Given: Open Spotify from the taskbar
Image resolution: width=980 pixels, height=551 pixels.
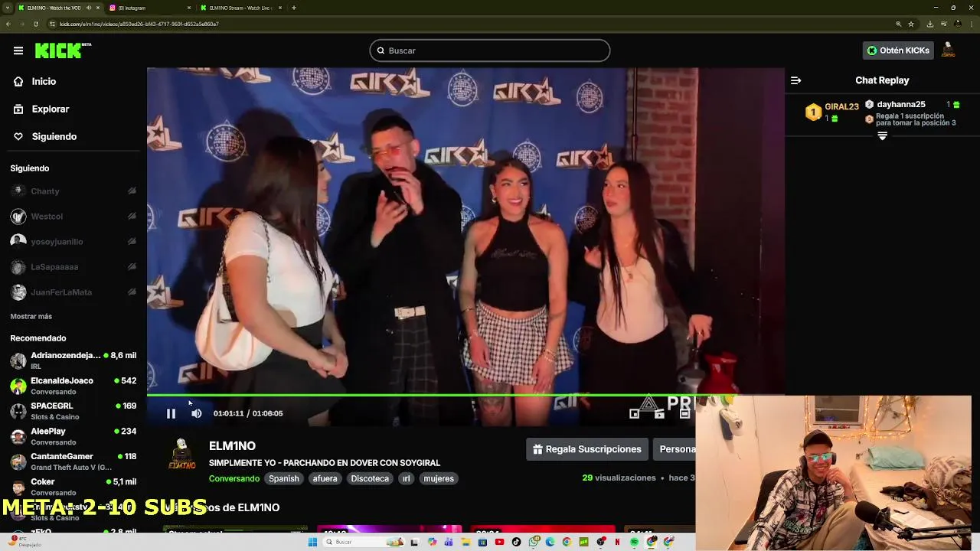Looking at the screenshot, I should [x=635, y=542].
